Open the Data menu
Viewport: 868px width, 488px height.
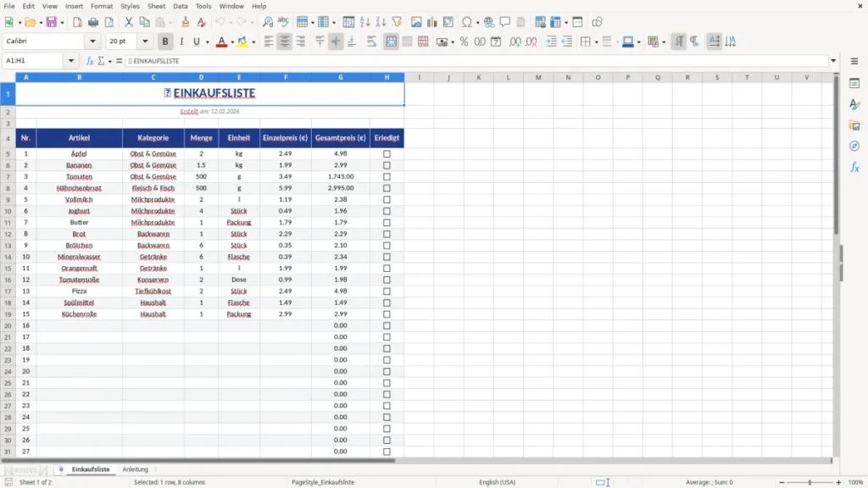click(x=180, y=6)
